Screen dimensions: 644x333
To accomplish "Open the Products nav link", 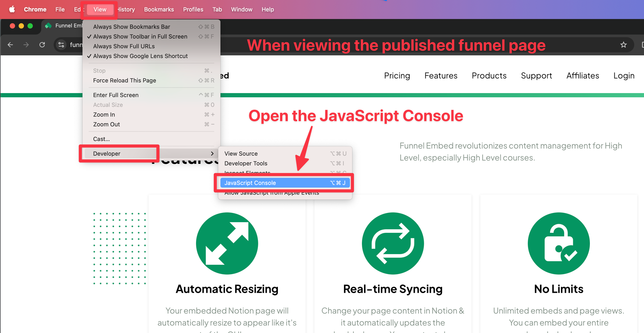I will coord(489,76).
